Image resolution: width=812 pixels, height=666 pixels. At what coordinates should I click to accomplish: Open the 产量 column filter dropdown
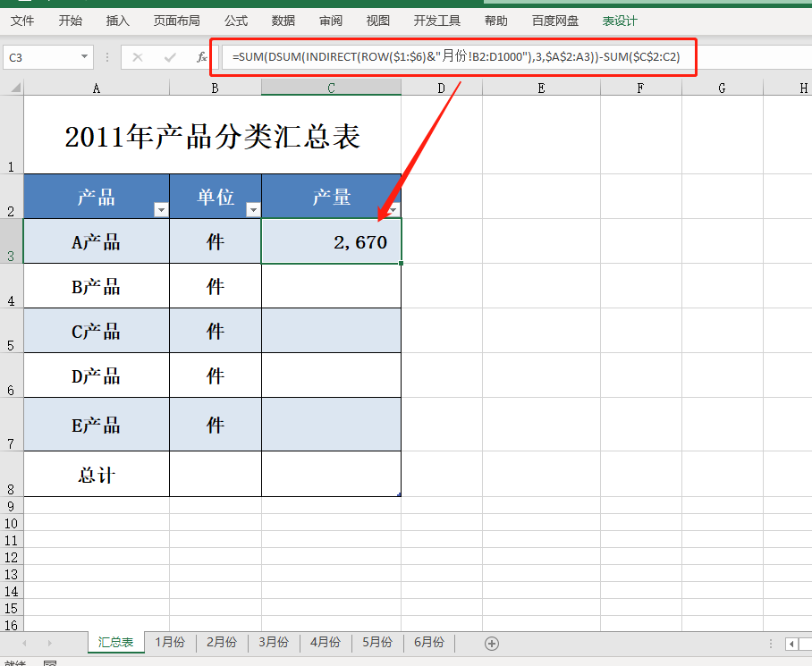pos(393,209)
